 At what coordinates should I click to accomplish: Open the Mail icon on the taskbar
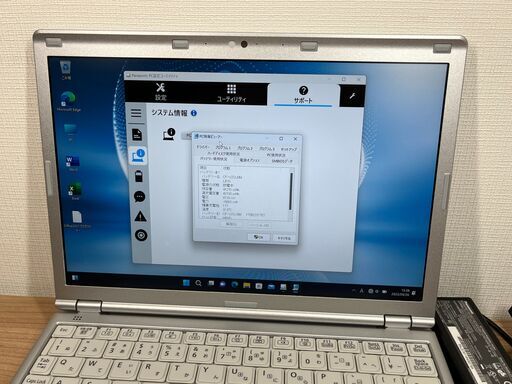(271, 287)
